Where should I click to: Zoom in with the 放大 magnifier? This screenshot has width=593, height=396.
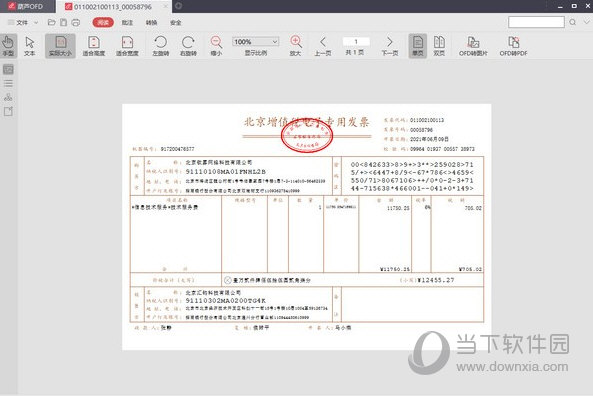point(295,46)
